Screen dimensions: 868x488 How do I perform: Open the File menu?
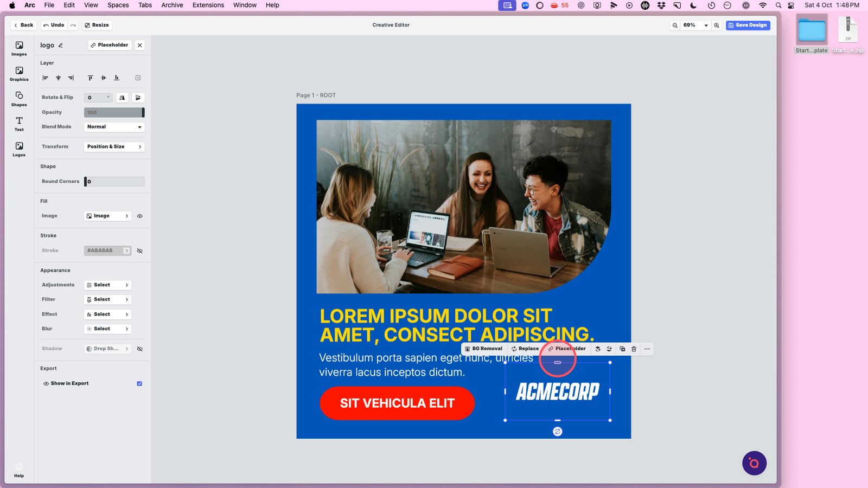tap(49, 5)
